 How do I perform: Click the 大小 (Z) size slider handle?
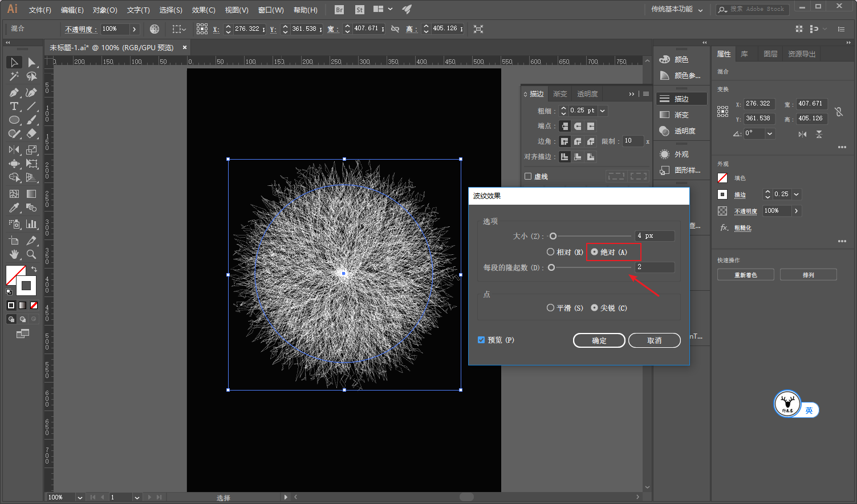[553, 236]
